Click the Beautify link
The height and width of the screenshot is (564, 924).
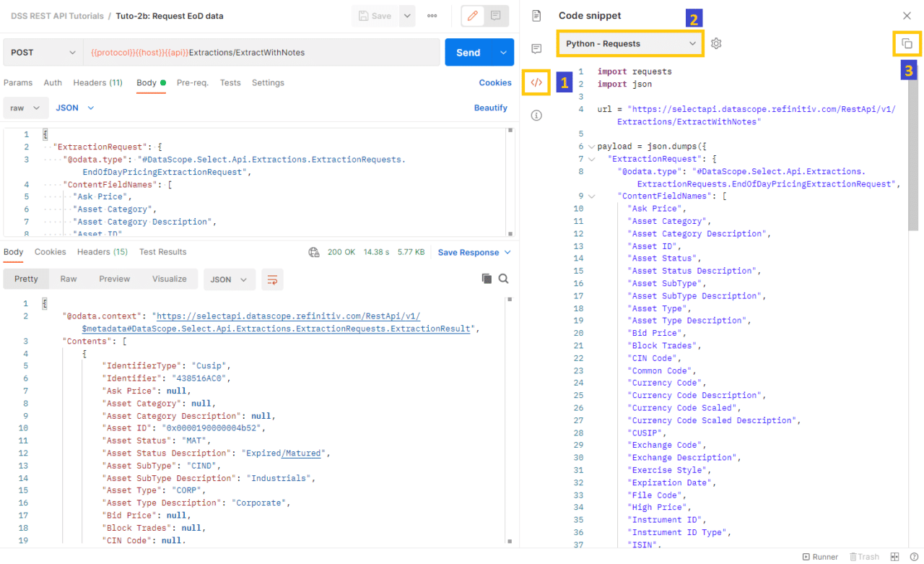point(491,108)
